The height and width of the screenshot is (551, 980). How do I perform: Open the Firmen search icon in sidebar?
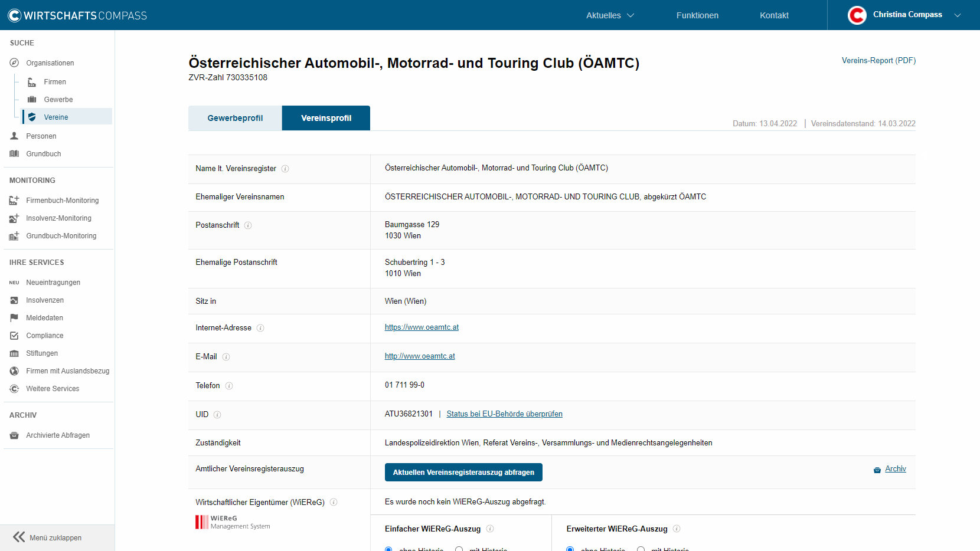32,82
